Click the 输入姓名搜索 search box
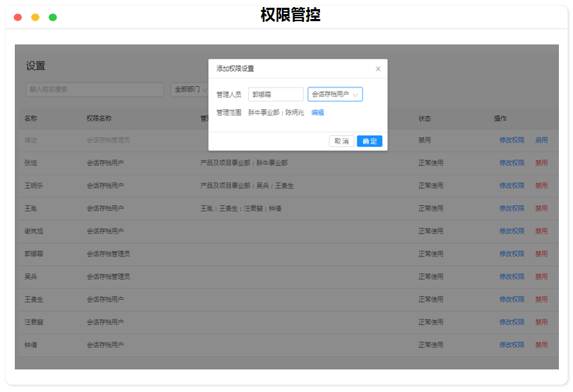The image size is (573, 392). pyautogui.click(x=93, y=90)
